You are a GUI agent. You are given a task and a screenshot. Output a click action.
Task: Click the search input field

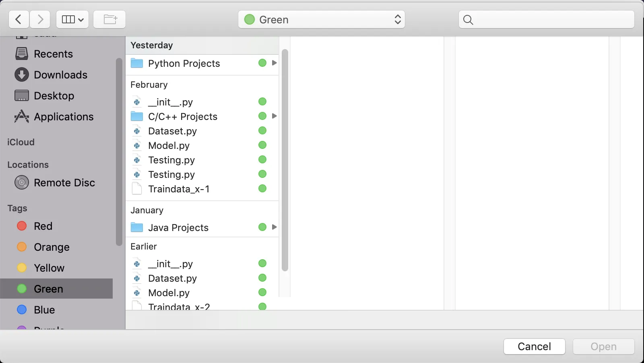[551, 19]
